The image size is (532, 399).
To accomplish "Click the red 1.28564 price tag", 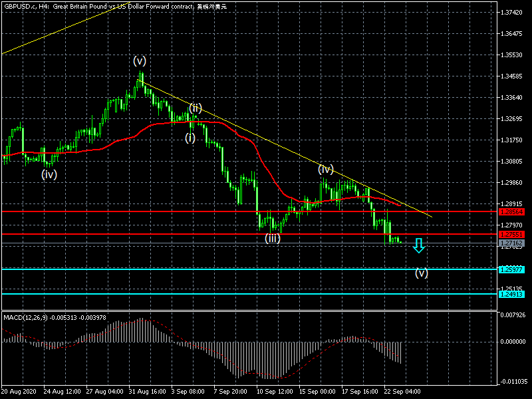I will click(511, 211).
